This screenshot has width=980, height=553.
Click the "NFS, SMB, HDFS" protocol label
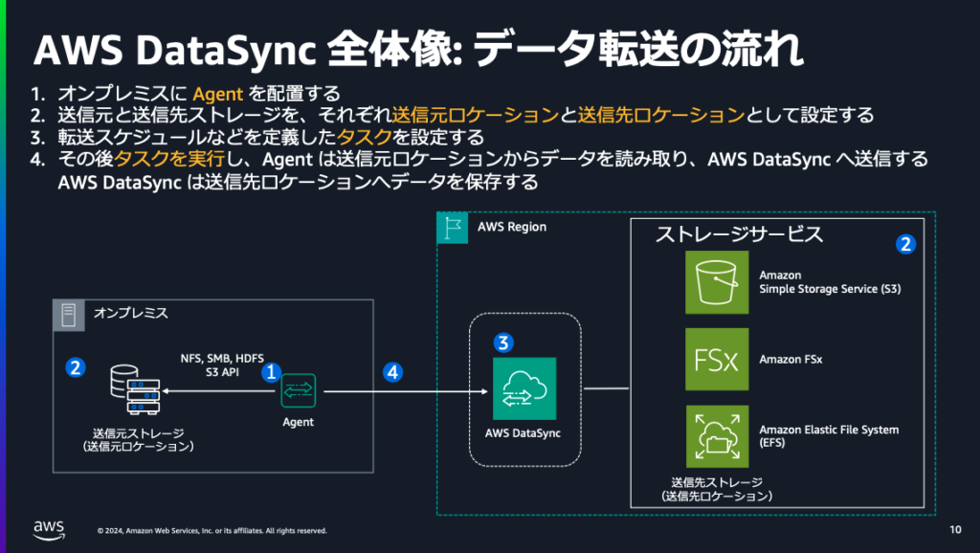[x=222, y=359]
